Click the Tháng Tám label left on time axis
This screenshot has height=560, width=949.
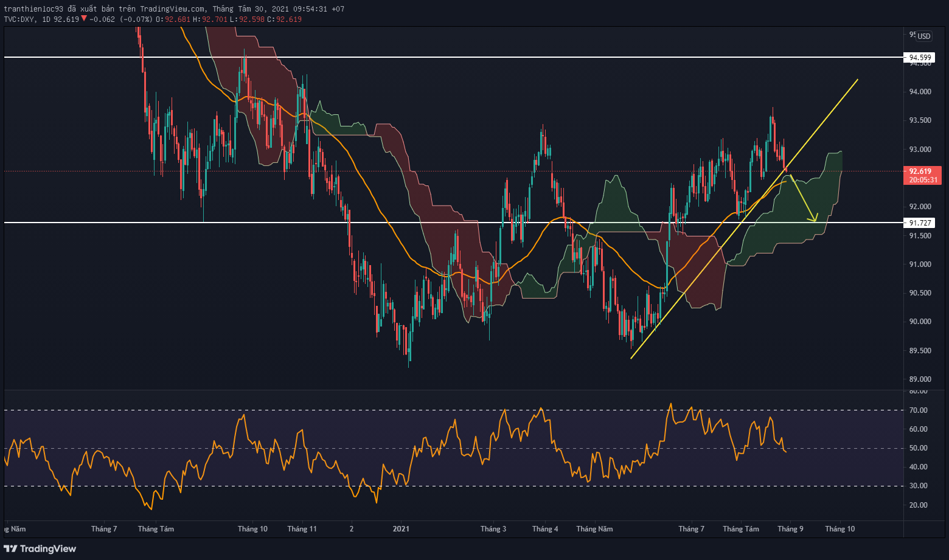[x=156, y=529]
